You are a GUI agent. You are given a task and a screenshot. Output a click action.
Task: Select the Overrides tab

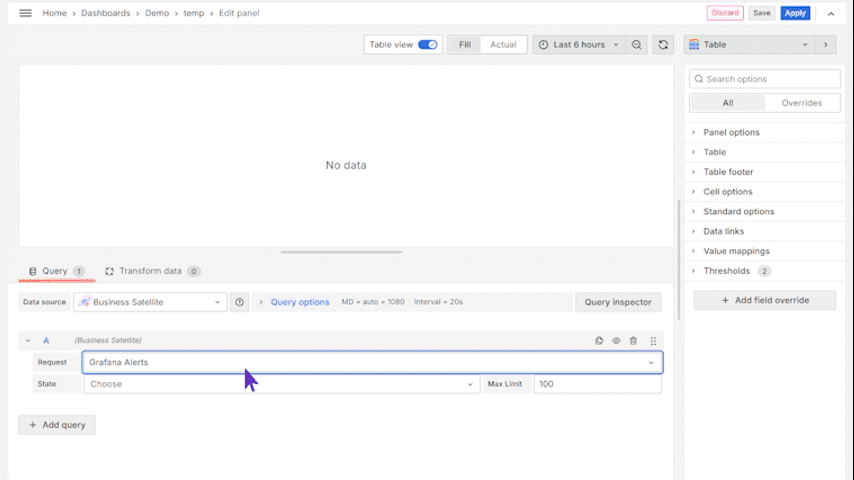(x=802, y=103)
